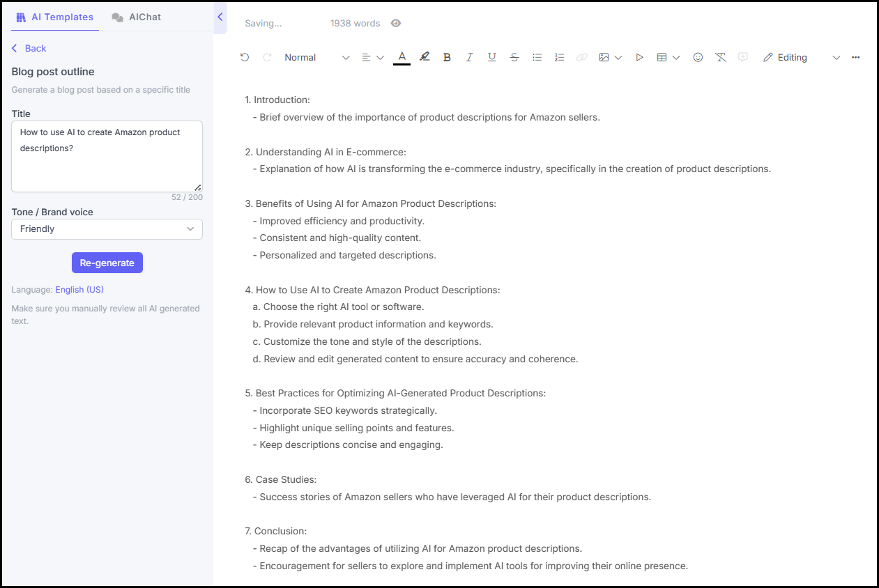Toggle bold formatting
879x588 pixels.
pos(448,57)
